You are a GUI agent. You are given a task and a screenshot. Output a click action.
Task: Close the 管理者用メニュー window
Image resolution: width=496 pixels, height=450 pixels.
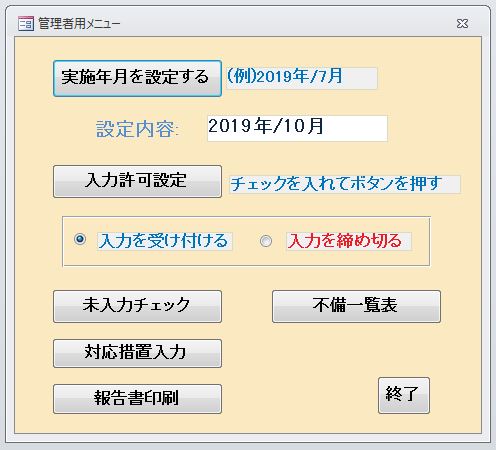462,23
